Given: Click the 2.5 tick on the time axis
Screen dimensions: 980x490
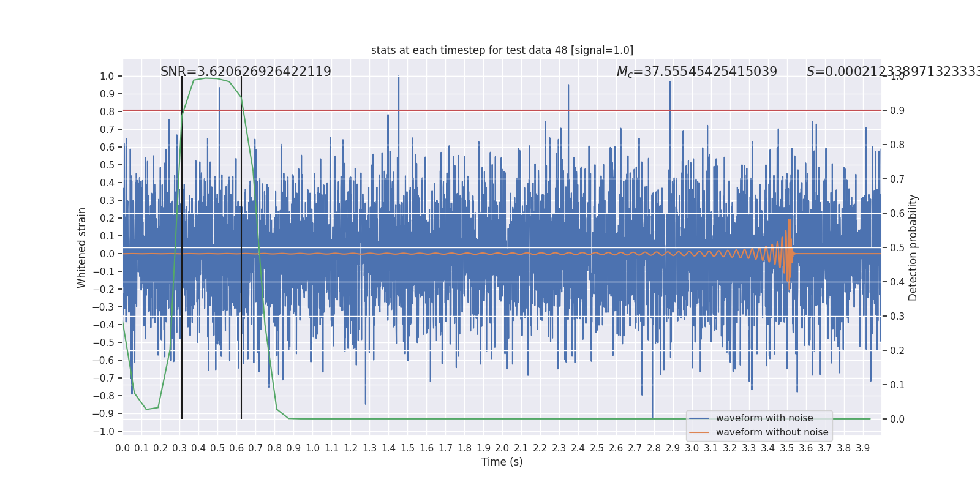Looking at the screenshot, I should point(597,448).
